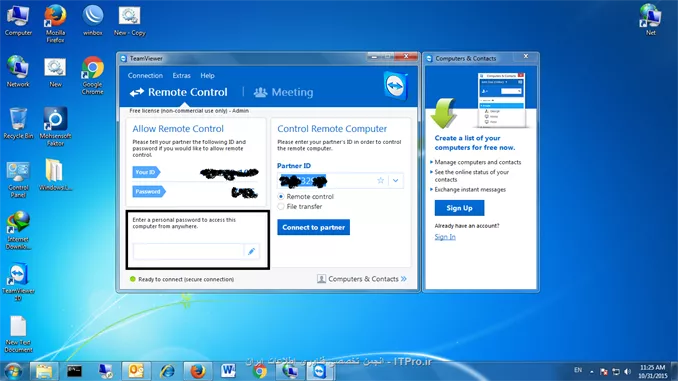Viewport: 678px width, 381px height.
Task: Show hidden tray icons arrow
Action: click(x=592, y=371)
